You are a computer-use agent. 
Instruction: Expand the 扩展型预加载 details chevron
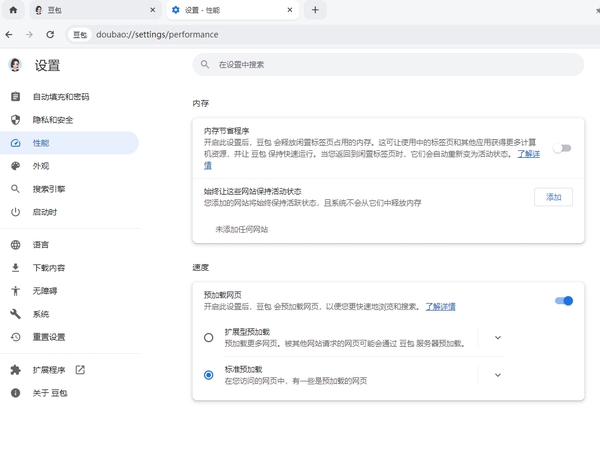coord(497,337)
